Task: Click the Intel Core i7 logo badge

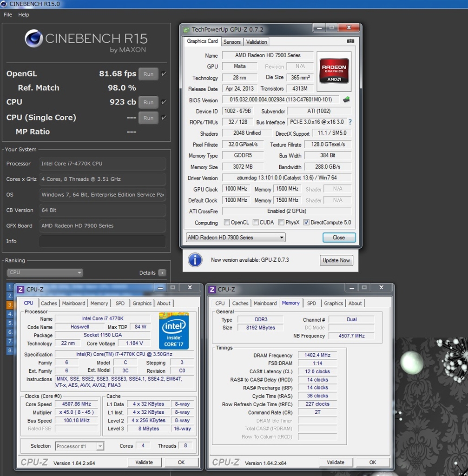Action: [x=173, y=331]
